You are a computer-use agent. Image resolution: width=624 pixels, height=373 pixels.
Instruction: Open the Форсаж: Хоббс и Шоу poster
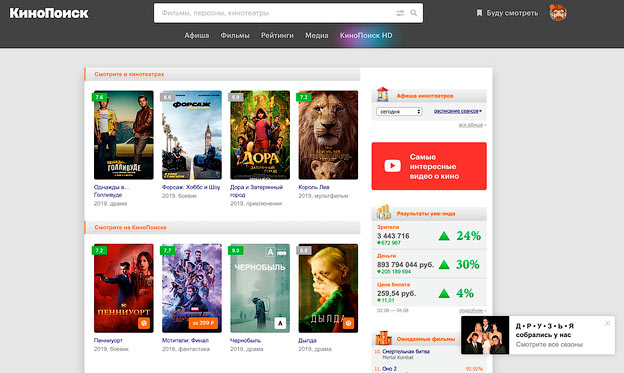point(192,135)
